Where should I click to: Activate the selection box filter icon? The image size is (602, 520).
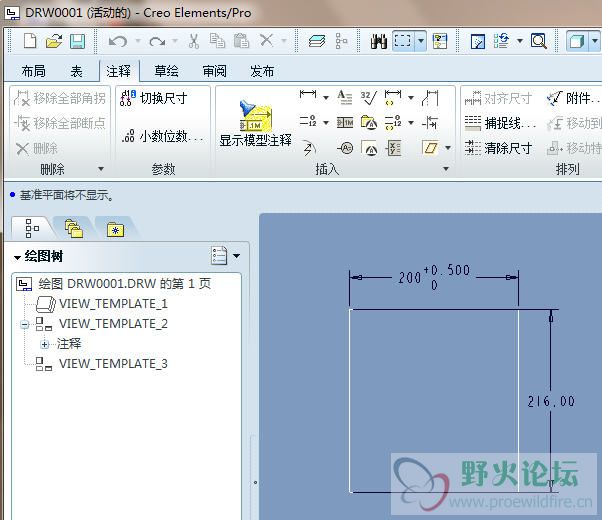pos(403,40)
